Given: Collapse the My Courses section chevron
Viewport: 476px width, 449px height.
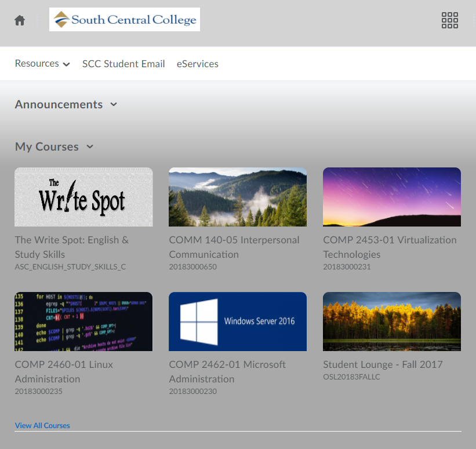Looking at the screenshot, I should click(x=89, y=147).
